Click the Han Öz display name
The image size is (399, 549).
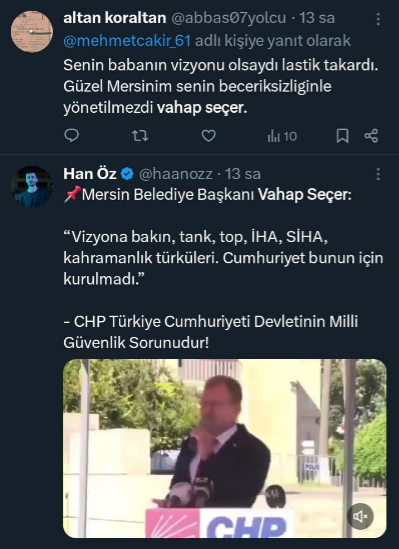[90, 174]
